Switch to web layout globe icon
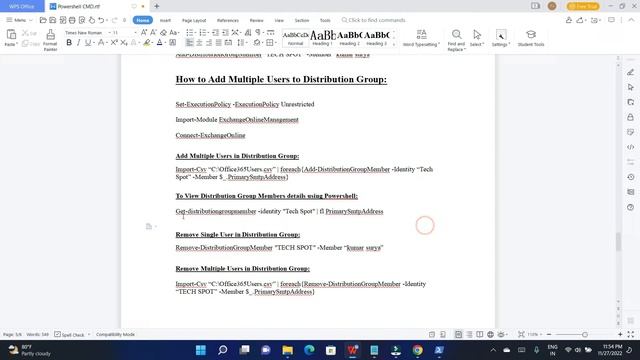Viewport: 640px width, 360px height. click(x=490, y=334)
